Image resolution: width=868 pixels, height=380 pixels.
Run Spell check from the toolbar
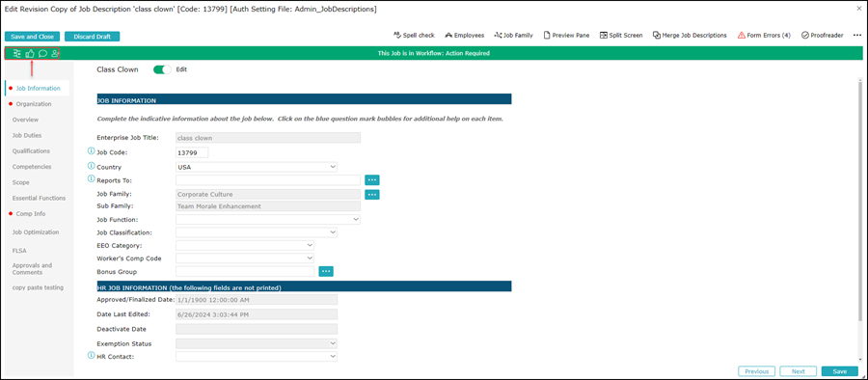point(414,35)
